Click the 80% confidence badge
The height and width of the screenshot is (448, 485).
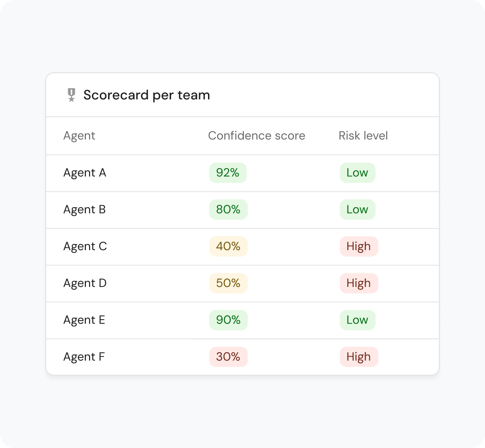[228, 210]
